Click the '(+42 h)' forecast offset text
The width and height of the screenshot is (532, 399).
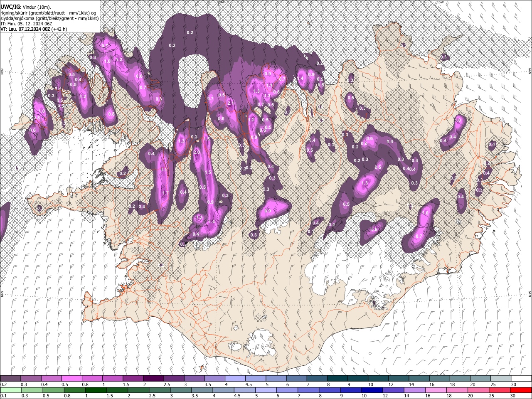(x=59, y=29)
